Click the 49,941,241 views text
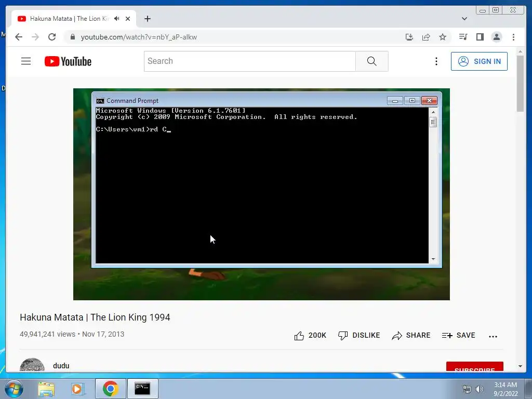532x399 pixels. coord(47,334)
